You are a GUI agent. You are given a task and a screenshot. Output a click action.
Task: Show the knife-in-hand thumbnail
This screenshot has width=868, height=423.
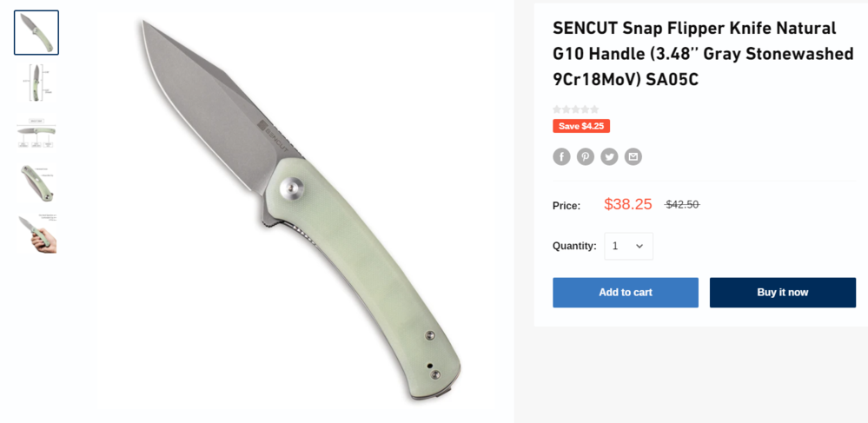36,235
